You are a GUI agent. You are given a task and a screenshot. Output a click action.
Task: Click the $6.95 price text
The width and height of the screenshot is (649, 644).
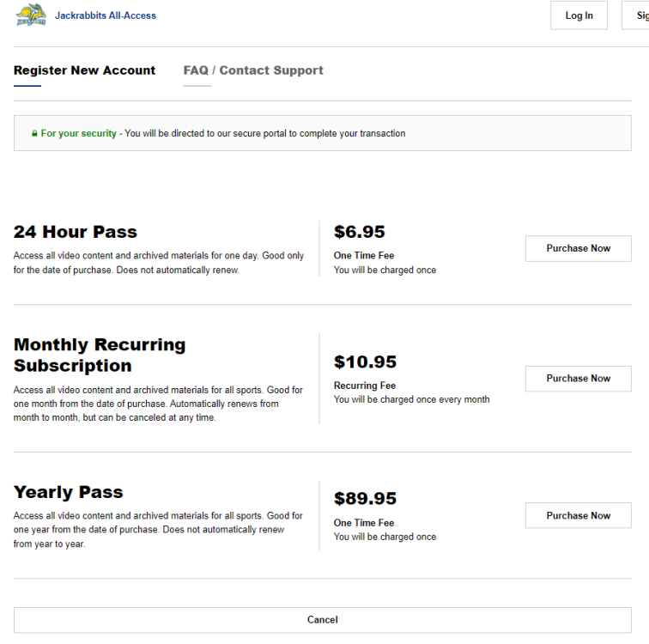coord(359,232)
